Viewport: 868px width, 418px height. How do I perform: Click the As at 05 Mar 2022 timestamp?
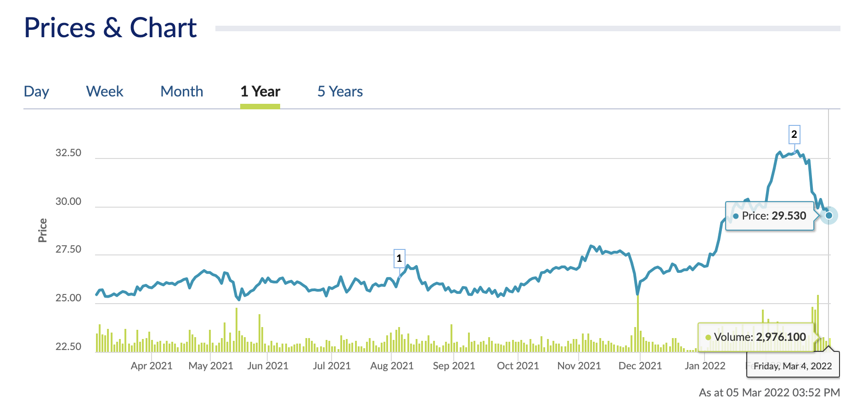[x=769, y=393]
